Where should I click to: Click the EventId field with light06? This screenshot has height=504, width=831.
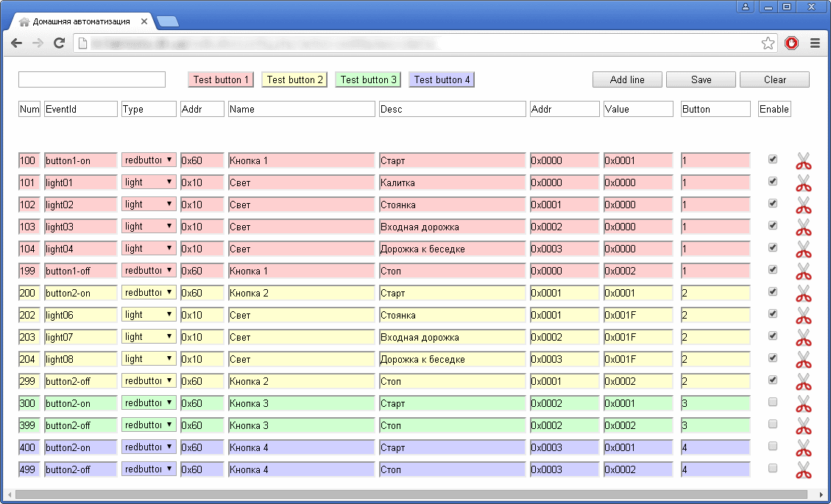(x=80, y=316)
